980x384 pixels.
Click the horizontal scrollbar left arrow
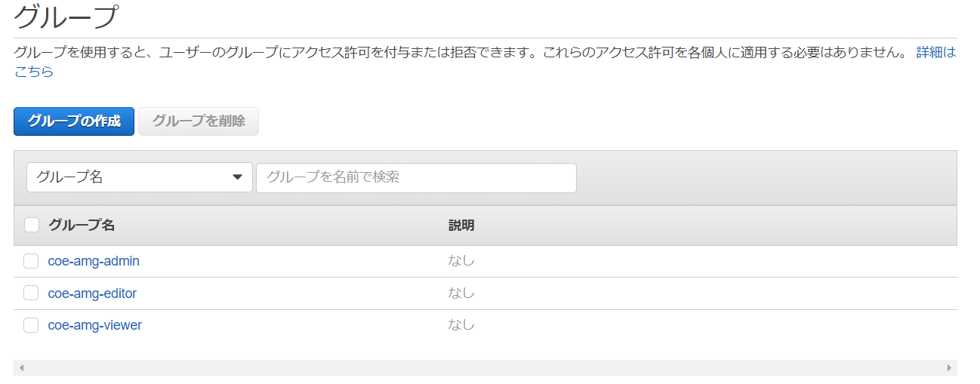click(x=21, y=367)
